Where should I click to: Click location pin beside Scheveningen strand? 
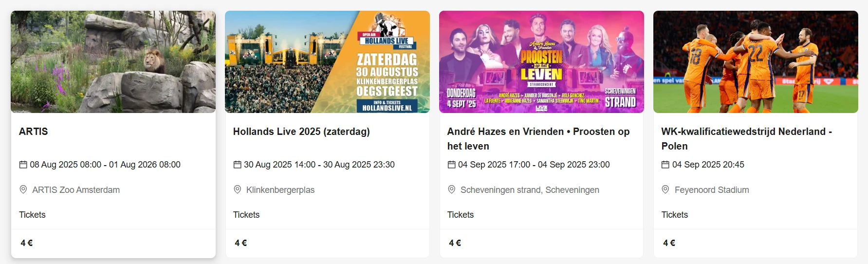pyautogui.click(x=451, y=189)
